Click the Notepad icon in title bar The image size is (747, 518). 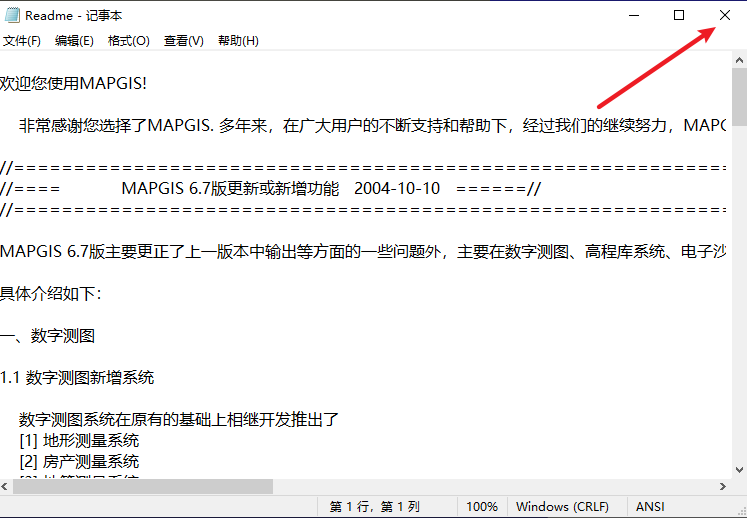coord(12,15)
